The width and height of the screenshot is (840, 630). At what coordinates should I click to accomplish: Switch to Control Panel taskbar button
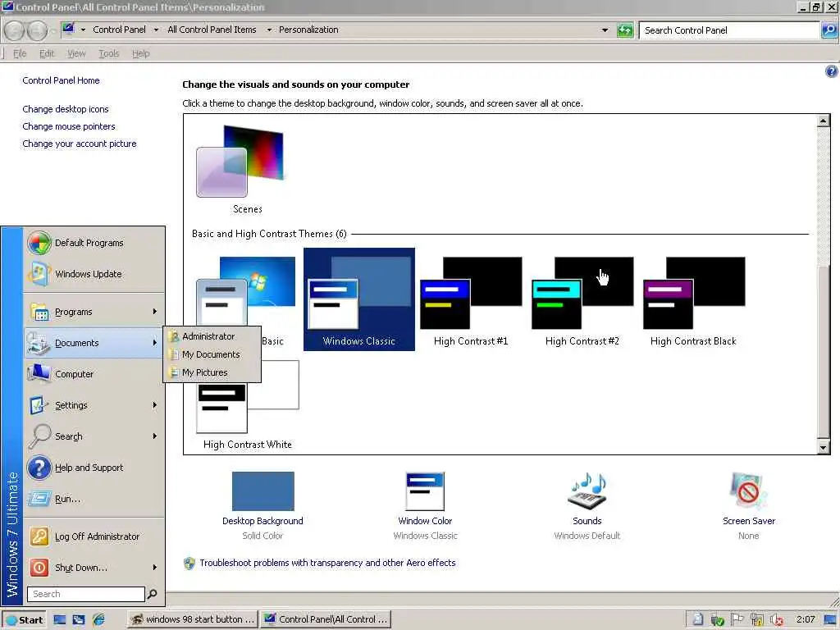point(326,620)
